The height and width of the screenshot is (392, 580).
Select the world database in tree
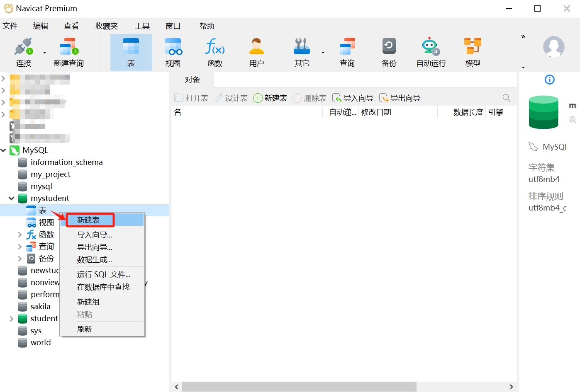[x=40, y=343]
